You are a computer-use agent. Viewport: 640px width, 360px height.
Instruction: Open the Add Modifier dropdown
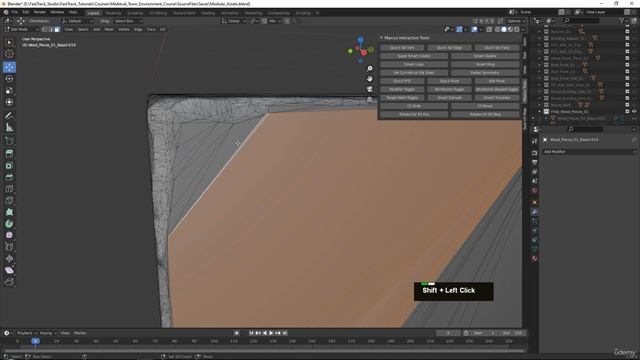(x=589, y=151)
